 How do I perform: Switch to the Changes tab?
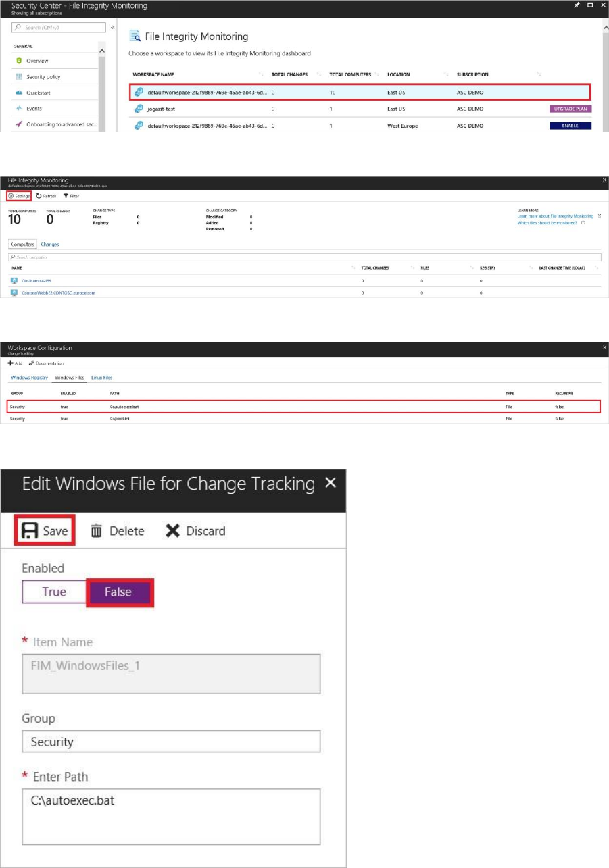tap(49, 244)
